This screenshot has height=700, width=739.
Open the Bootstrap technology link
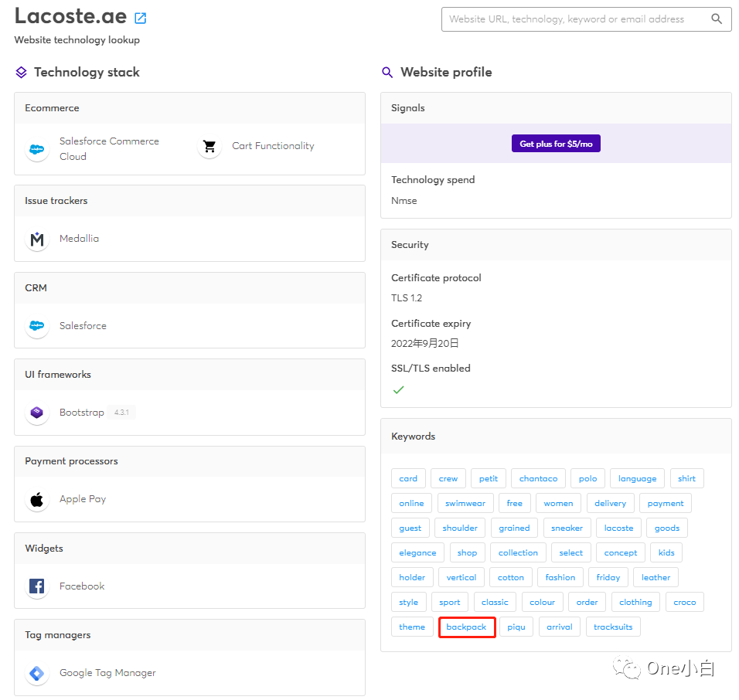point(81,412)
